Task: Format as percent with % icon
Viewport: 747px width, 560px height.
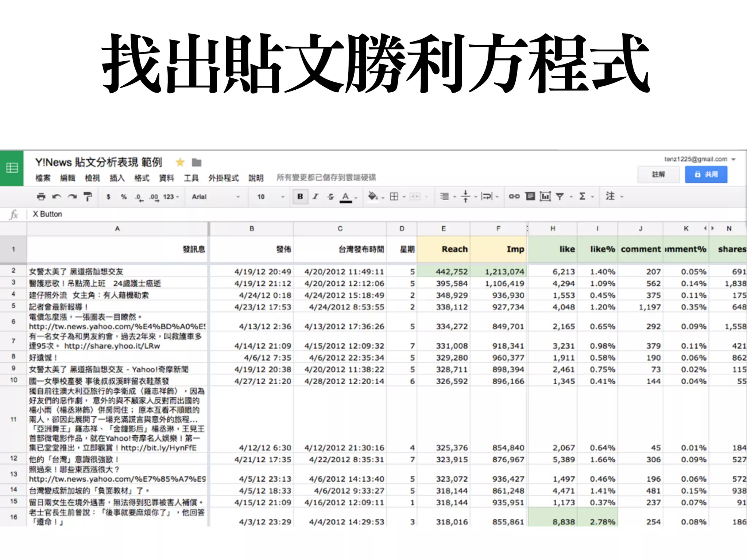Action: click(124, 197)
